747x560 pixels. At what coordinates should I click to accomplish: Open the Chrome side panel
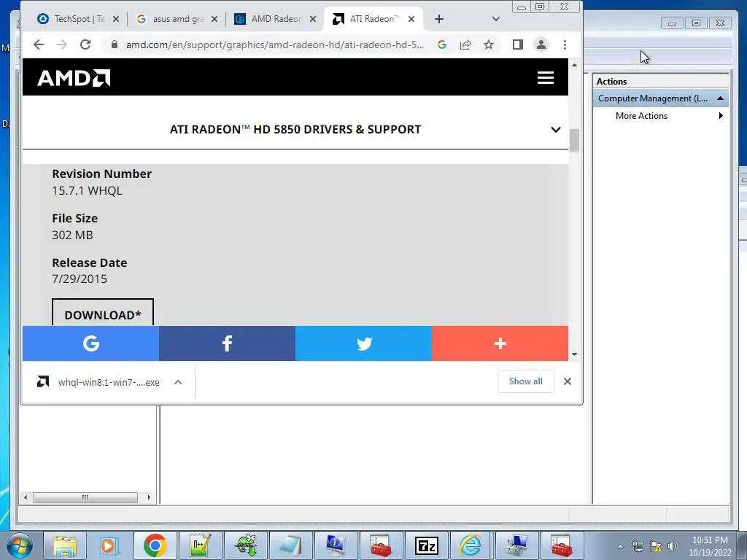[518, 44]
